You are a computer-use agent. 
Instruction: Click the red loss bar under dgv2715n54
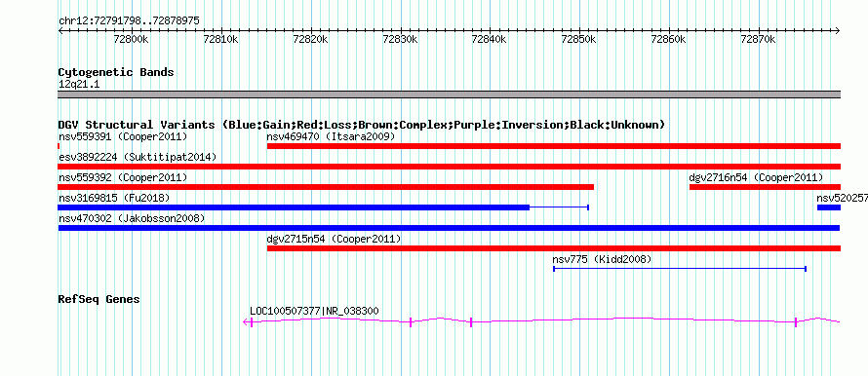pyautogui.click(x=554, y=248)
